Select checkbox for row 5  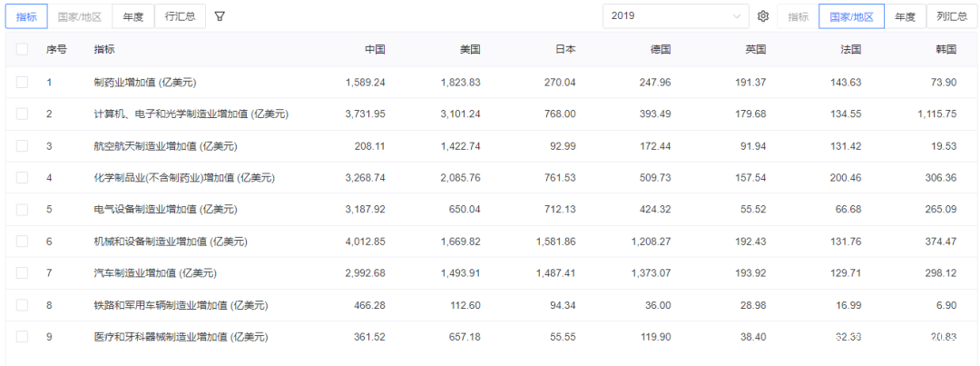(22, 210)
